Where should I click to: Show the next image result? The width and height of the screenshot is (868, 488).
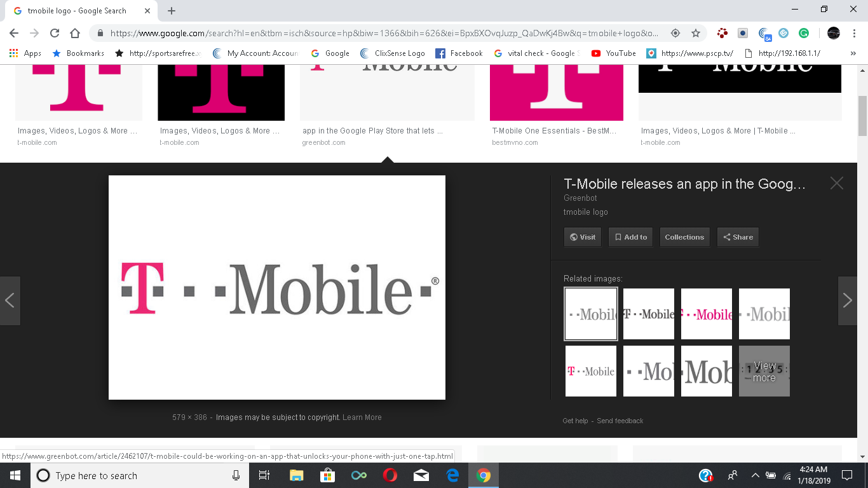point(848,301)
